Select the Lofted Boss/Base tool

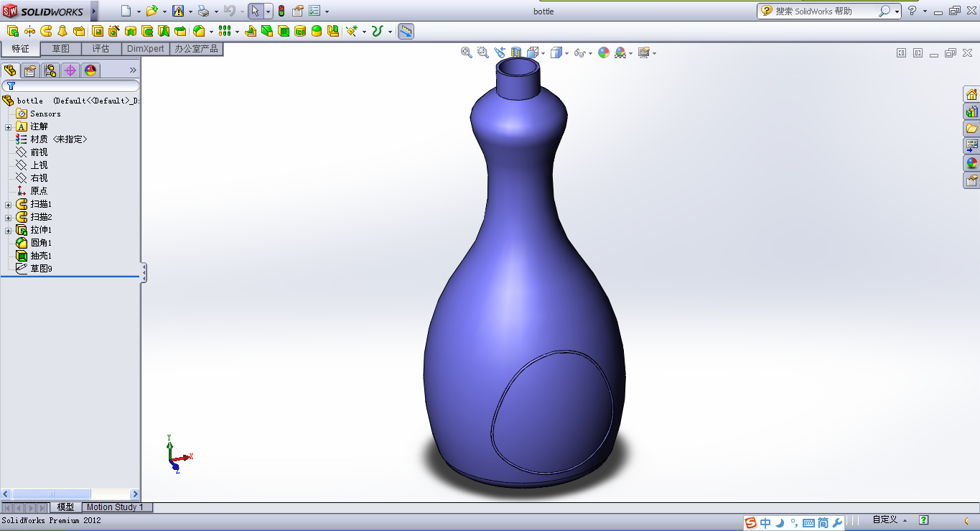[x=62, y=31]
